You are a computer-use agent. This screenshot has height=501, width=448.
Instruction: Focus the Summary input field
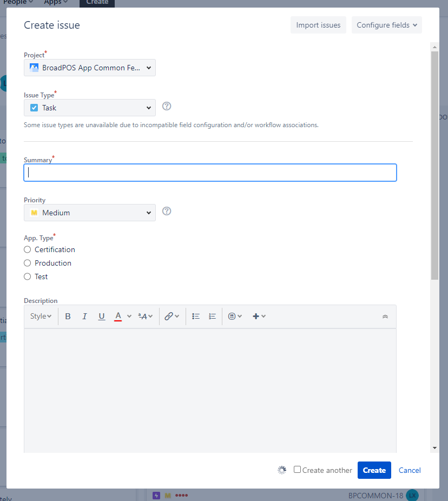coord(210,173)
